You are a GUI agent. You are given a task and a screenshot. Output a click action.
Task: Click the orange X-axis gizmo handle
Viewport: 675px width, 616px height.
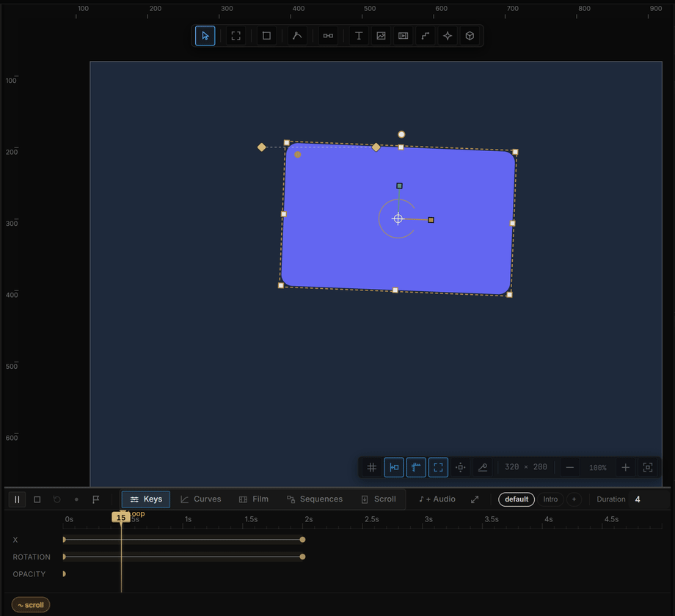coord(431,220)
